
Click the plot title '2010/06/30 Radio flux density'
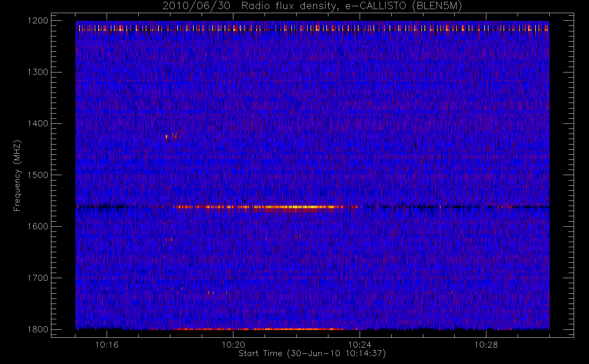coord(312,6)
